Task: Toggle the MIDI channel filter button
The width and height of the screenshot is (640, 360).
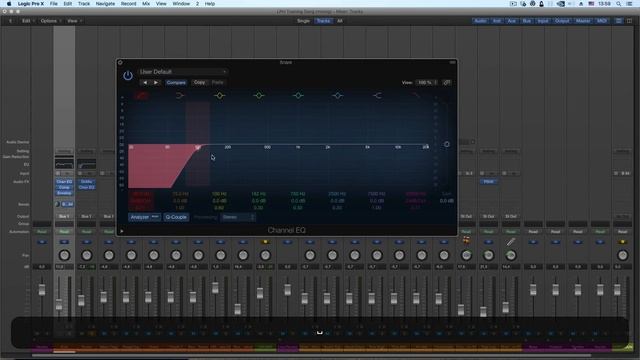Action: 602,21
